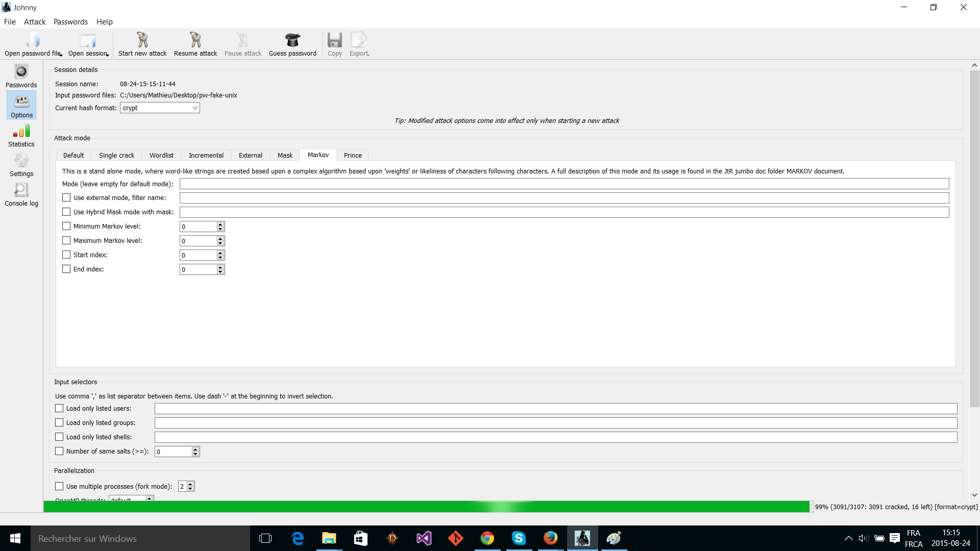Enable the Load only listed users checkbox
Viewport: 980px width, 551px height.
click(59, 408)
